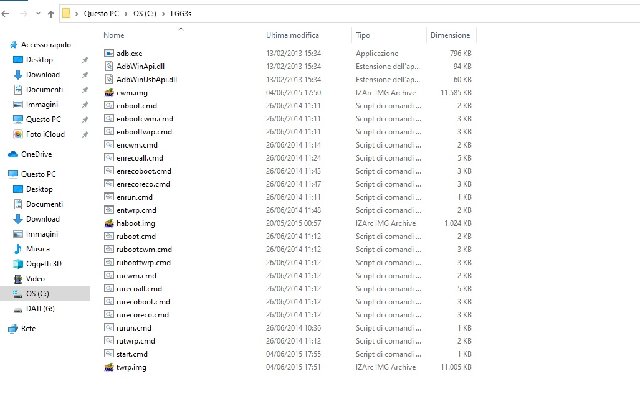Open Musica folder icon in sidebar
This screenshot has height=399, width=640.
click(x=18, y=249)
